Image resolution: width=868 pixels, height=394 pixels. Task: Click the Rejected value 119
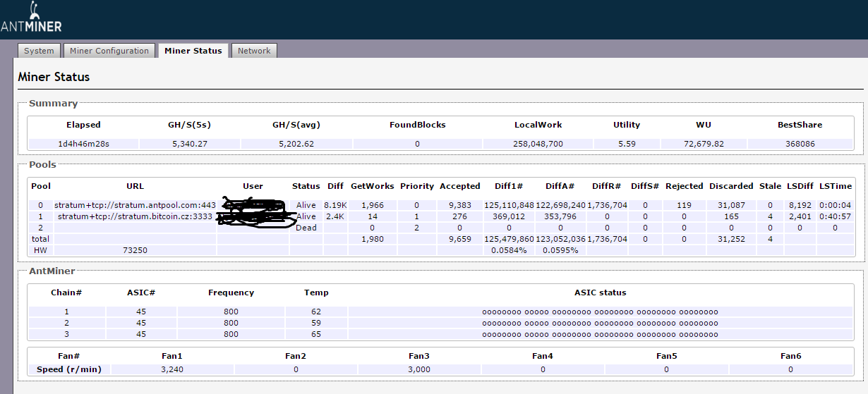(x=684, y=205)
